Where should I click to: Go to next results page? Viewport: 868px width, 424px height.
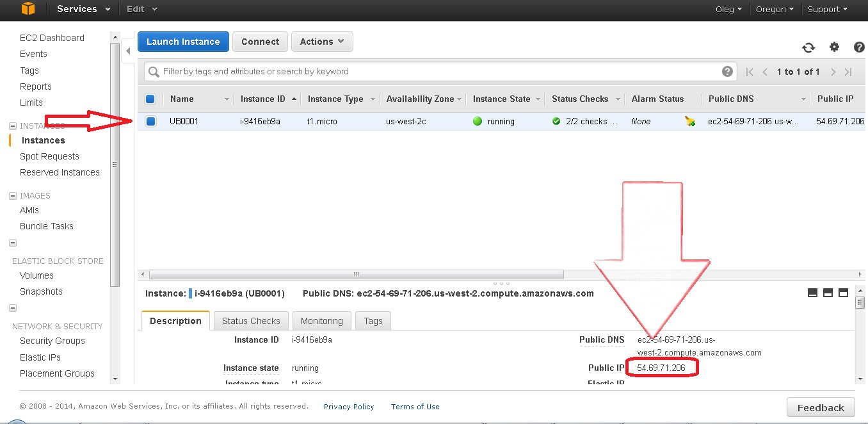833,72
